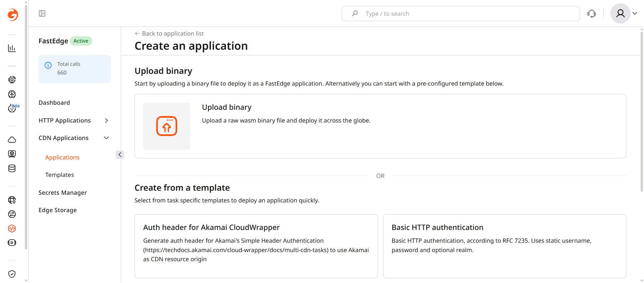644x283 pixels.
Task: Focus the Type / to search field
Action: point(461,13)
